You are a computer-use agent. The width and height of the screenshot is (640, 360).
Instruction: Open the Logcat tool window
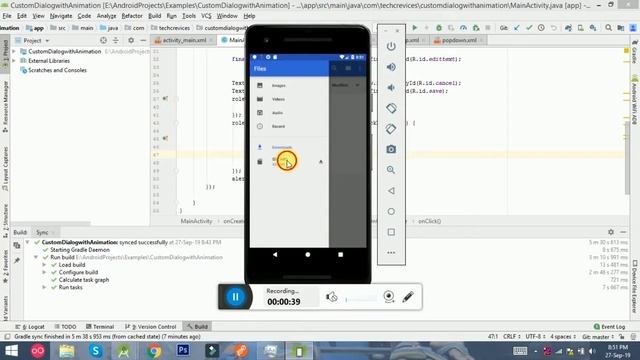(30, 327)
